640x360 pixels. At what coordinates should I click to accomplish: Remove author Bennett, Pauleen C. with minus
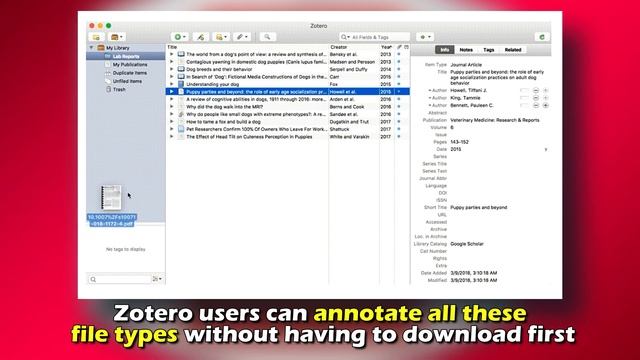(536, 105)
